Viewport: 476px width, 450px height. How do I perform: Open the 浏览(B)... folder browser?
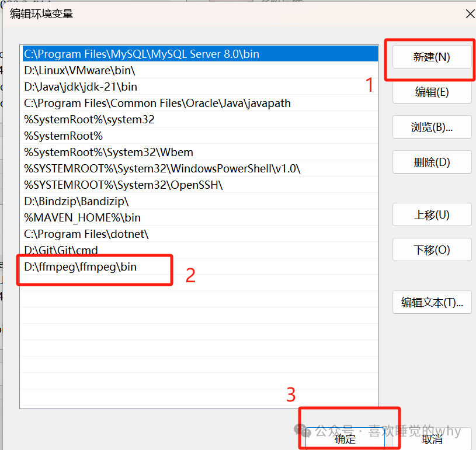pos(432,127)
